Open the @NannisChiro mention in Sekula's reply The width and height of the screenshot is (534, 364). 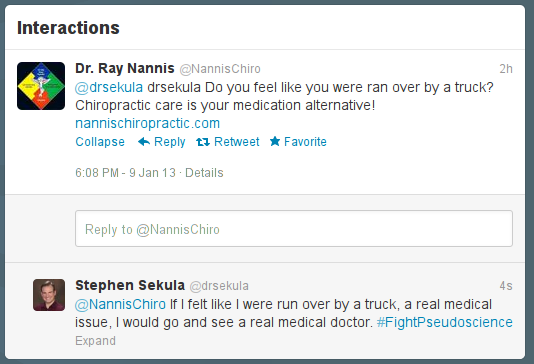point(120,304)
